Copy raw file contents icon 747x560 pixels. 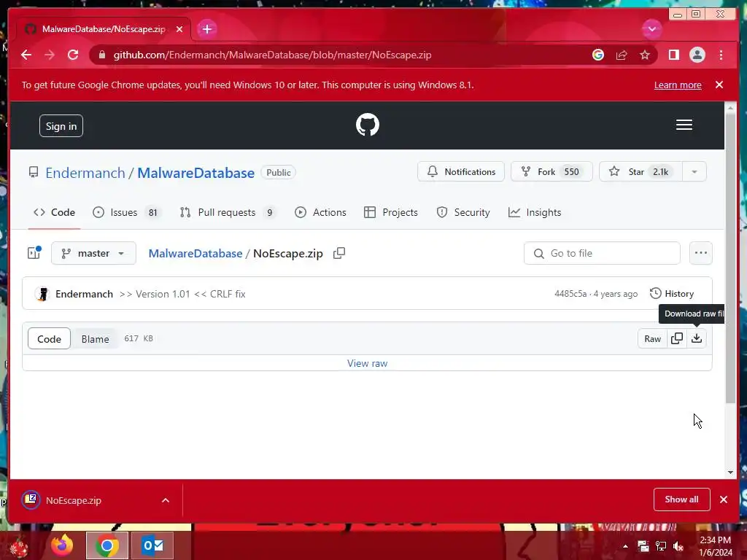click(x=676, y=338)
